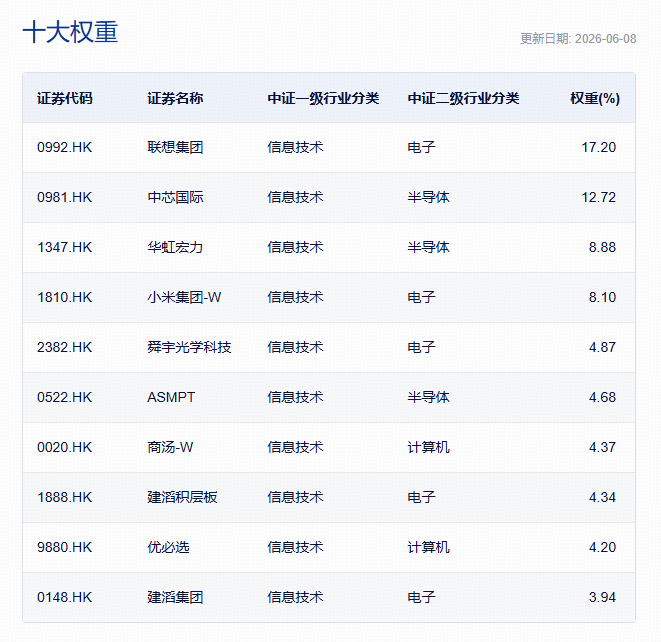Click 电子 in the 建滔积层板 row
This screenshot has height=642, width=661.
pos(421,497)
